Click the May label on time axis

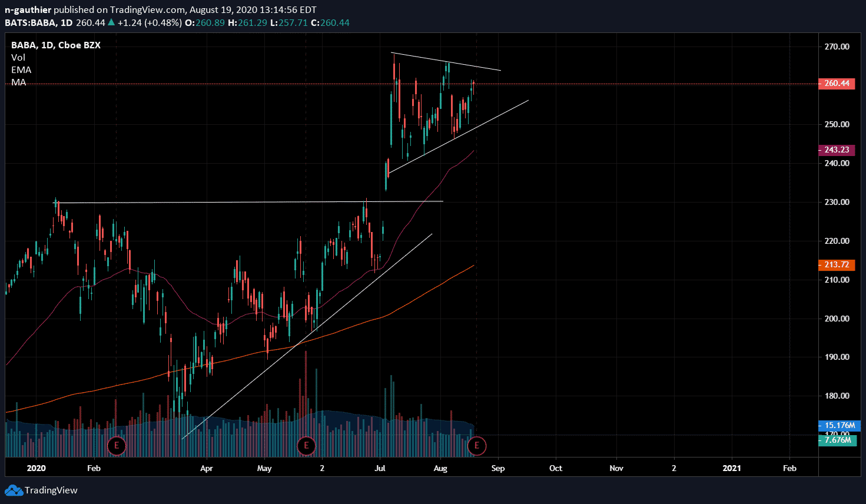264,469
